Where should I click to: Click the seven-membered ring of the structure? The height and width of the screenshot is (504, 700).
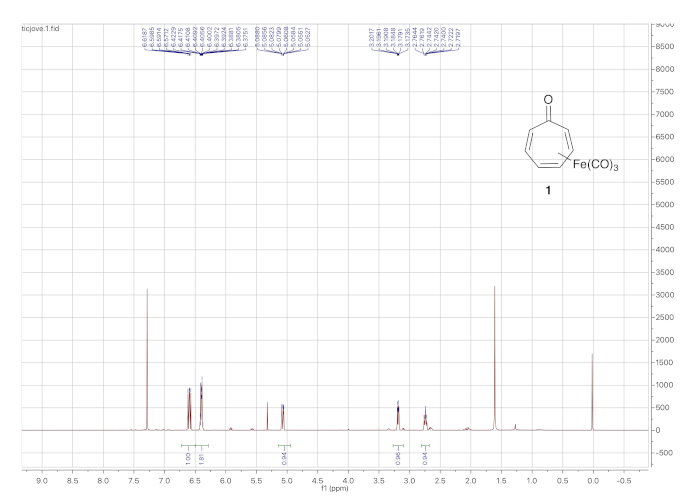549,145
